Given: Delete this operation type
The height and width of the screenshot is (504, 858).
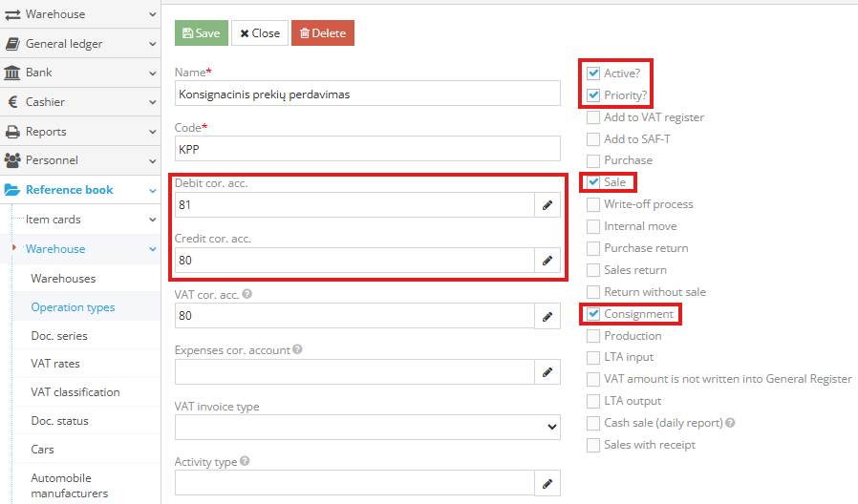Looking at the screenshot, I should click(x=322, y=33).
